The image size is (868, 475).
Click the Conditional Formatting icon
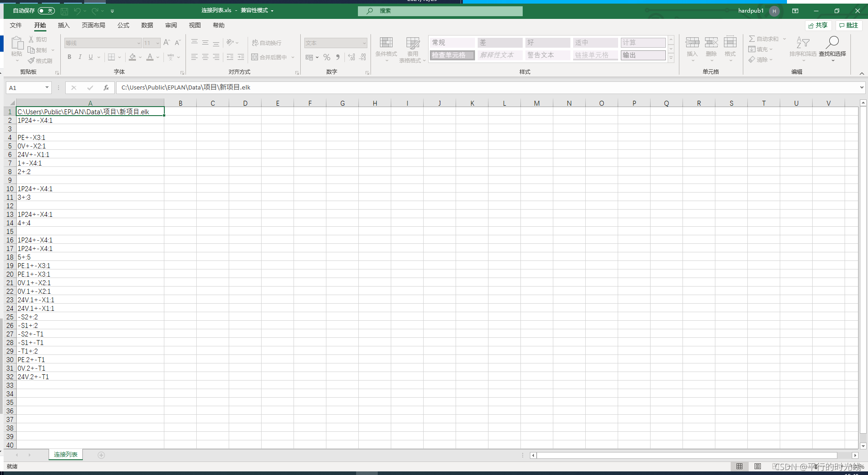point(386,43)
